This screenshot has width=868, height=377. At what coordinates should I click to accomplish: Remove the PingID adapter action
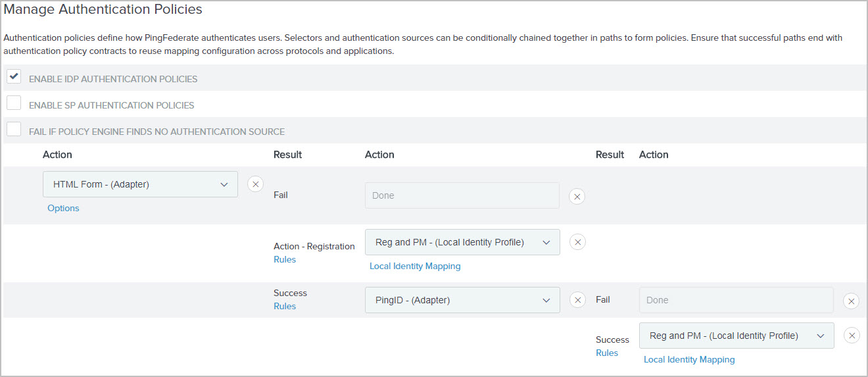tap(577, 300)
